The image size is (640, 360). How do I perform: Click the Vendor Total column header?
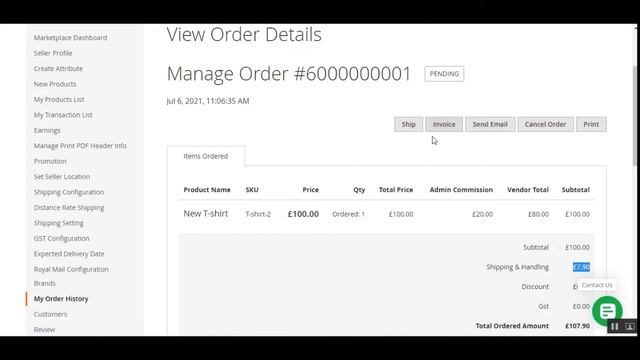click(528, 190)
